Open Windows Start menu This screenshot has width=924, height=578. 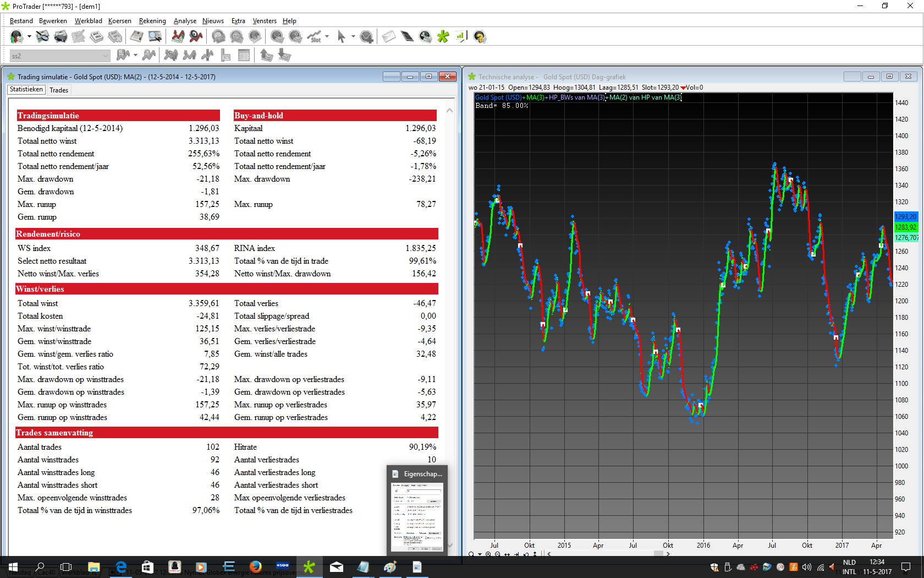13,567
